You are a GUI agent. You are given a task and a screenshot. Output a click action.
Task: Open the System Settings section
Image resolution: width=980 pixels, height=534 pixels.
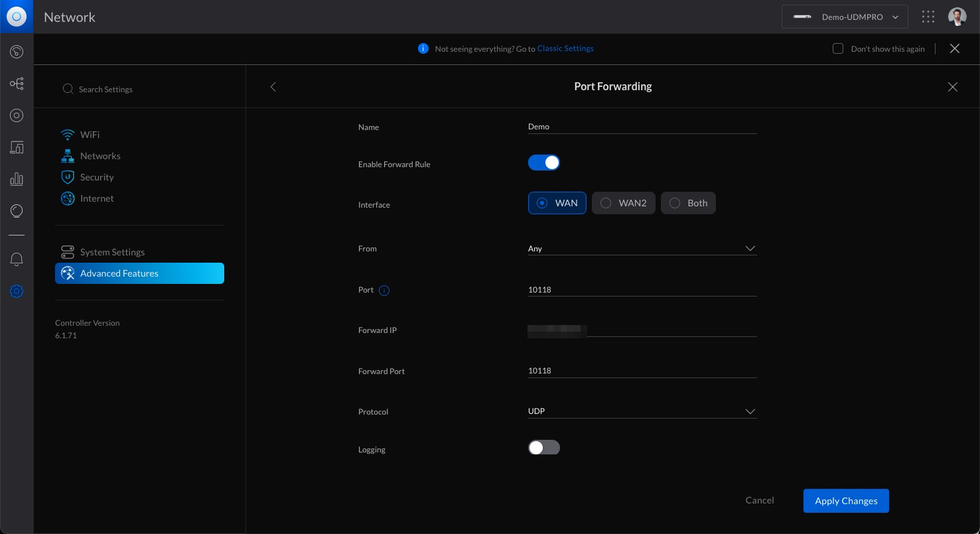coord(112,252)
